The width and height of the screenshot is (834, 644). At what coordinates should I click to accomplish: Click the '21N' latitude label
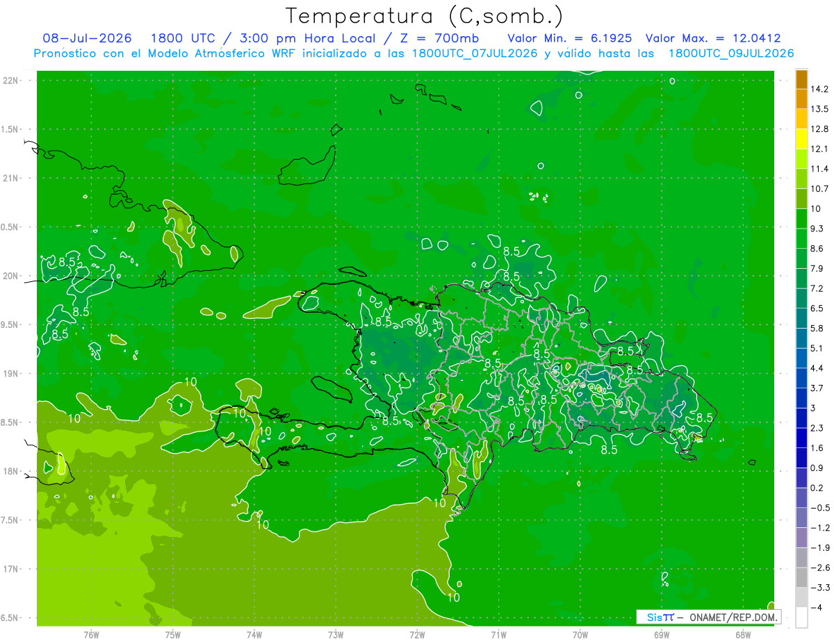point(10,179)
